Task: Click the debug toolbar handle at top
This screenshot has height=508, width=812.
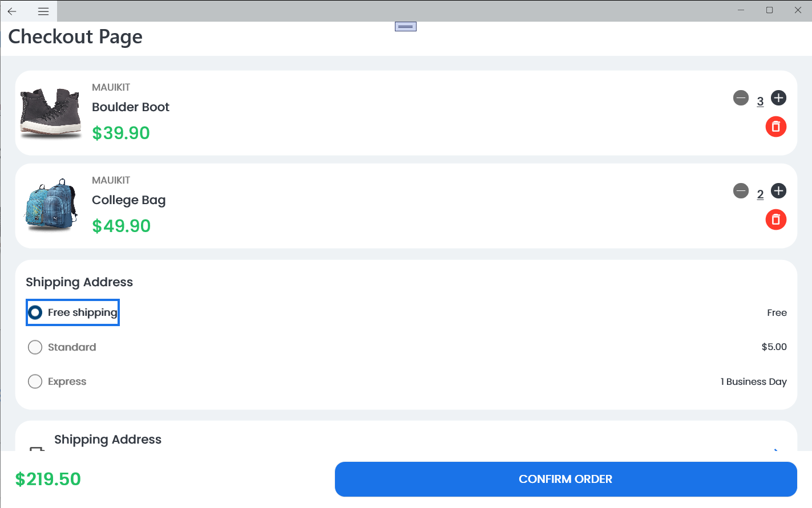Action: pyautogui.click(x=406, y=27)
